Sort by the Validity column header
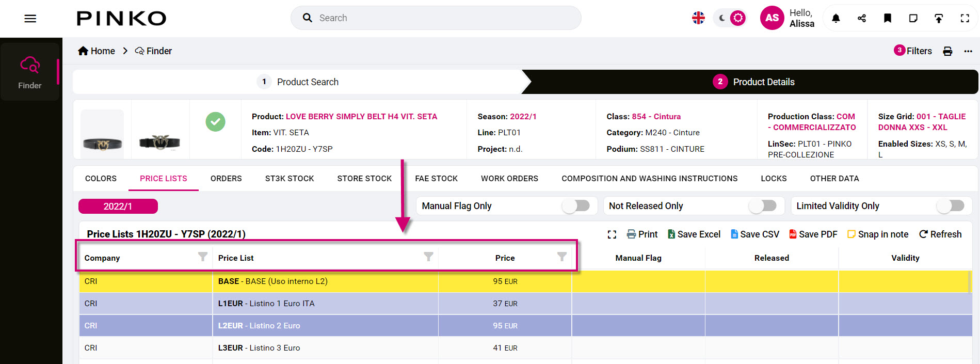This screenshot has width=980, height=364. pos(905,258)
